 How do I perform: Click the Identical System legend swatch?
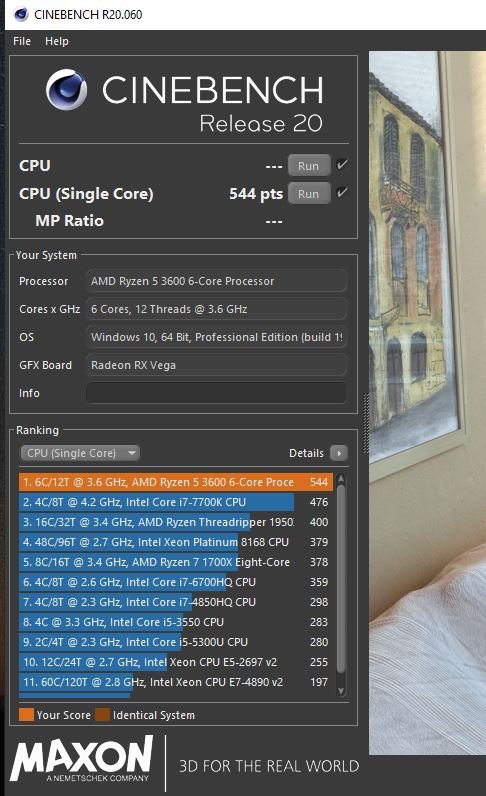103,715
